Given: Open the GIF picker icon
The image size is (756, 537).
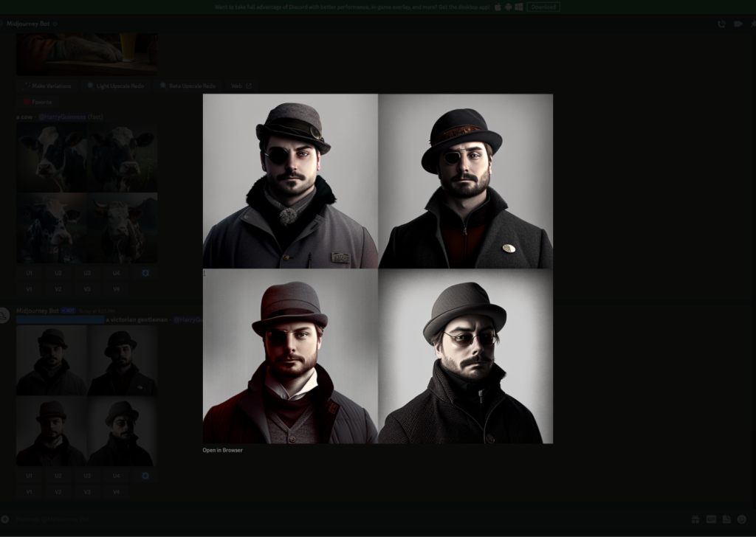Looking at the screenshot, I should coord(711,519).
